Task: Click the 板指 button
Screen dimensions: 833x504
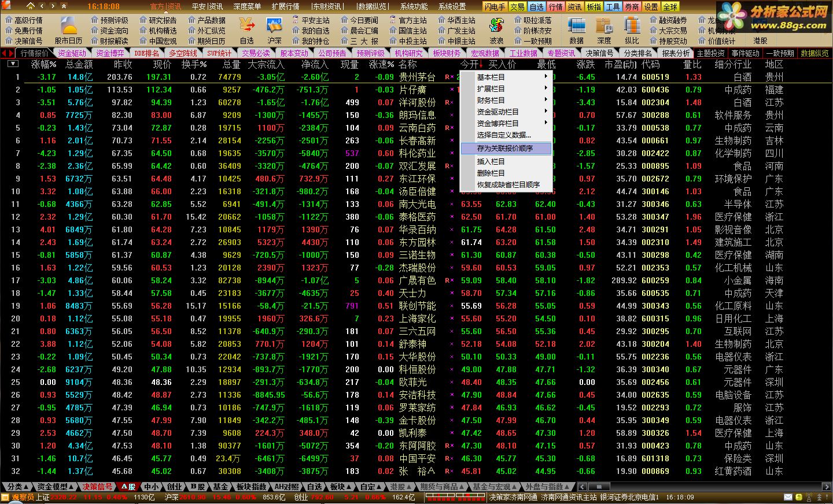Action: tap(594, 6)
